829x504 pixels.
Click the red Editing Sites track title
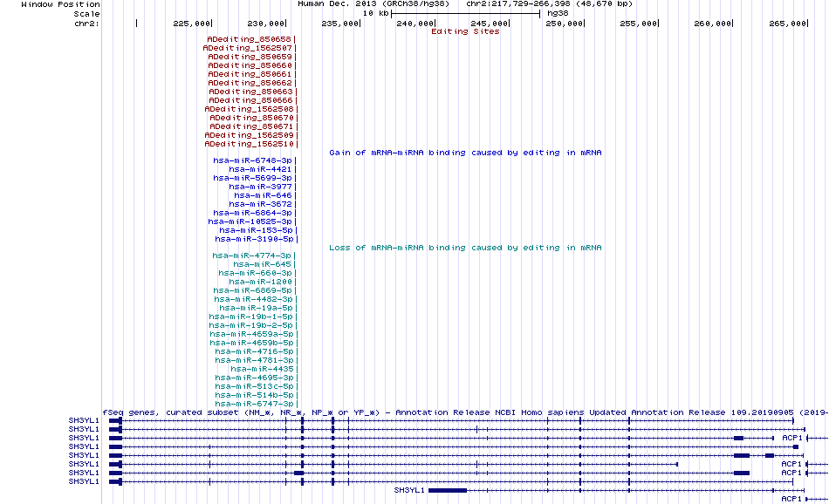point(465,31)
